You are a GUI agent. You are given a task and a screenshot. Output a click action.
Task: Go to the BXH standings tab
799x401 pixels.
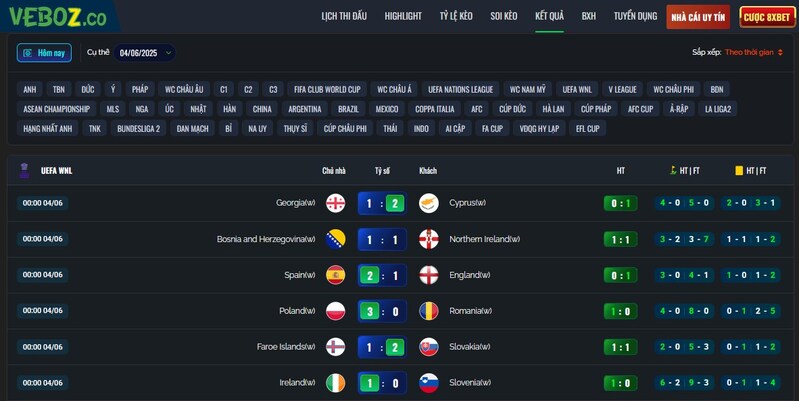[589, 16]
